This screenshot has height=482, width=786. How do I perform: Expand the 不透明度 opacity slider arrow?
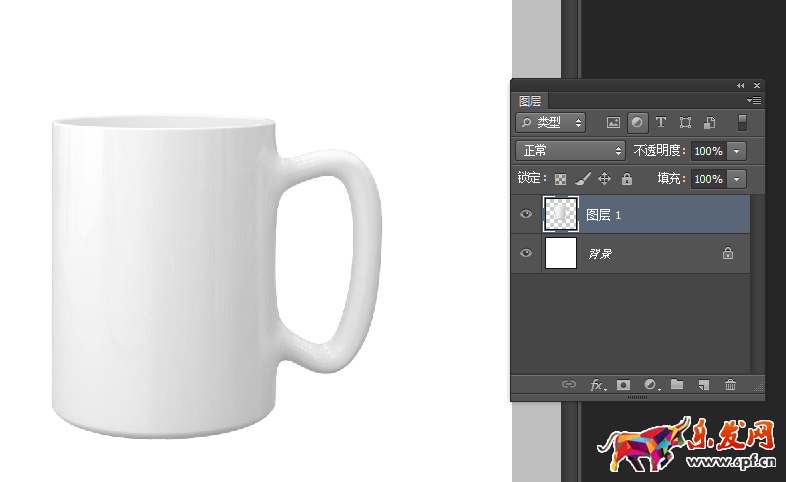coord(737,151)
